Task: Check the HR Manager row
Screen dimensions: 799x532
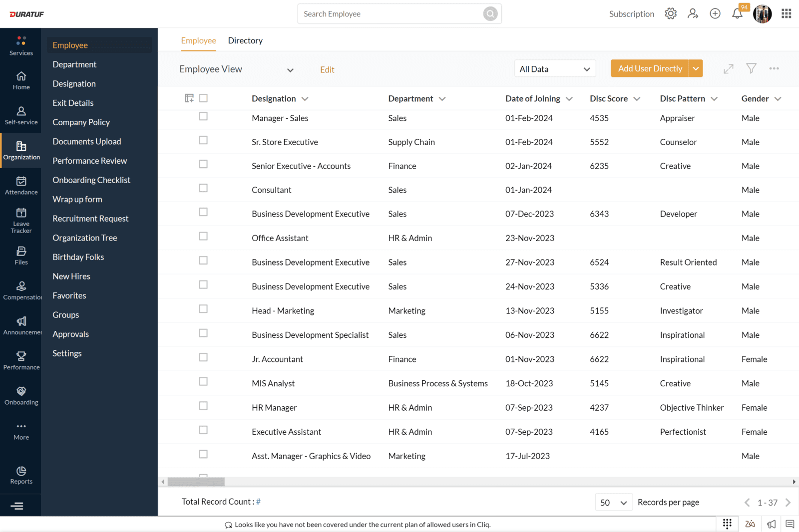Action: [x=203, y=406]
